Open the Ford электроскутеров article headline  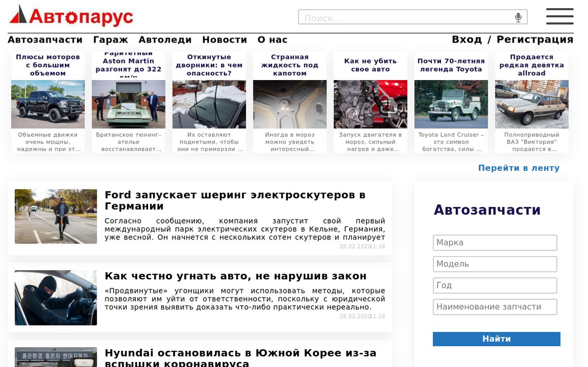click(x=235, y=201)
